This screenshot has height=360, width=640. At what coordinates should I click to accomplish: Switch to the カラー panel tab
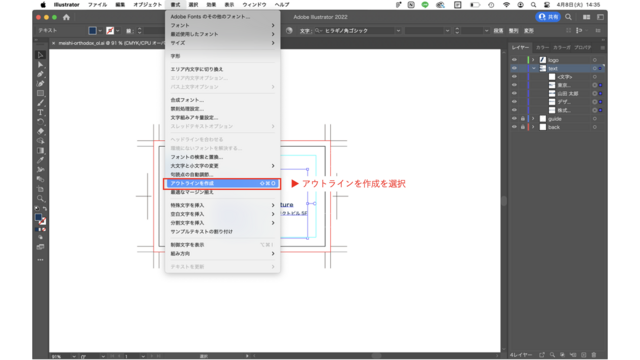(x=542, y=48)
